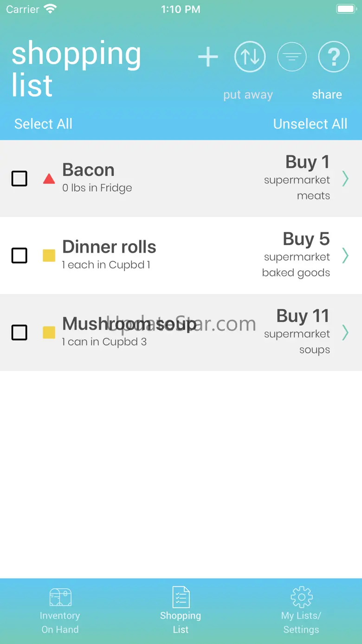Click the red triangle next to Bacon
Screen dimensions: 362x644
tap(49, 179)
